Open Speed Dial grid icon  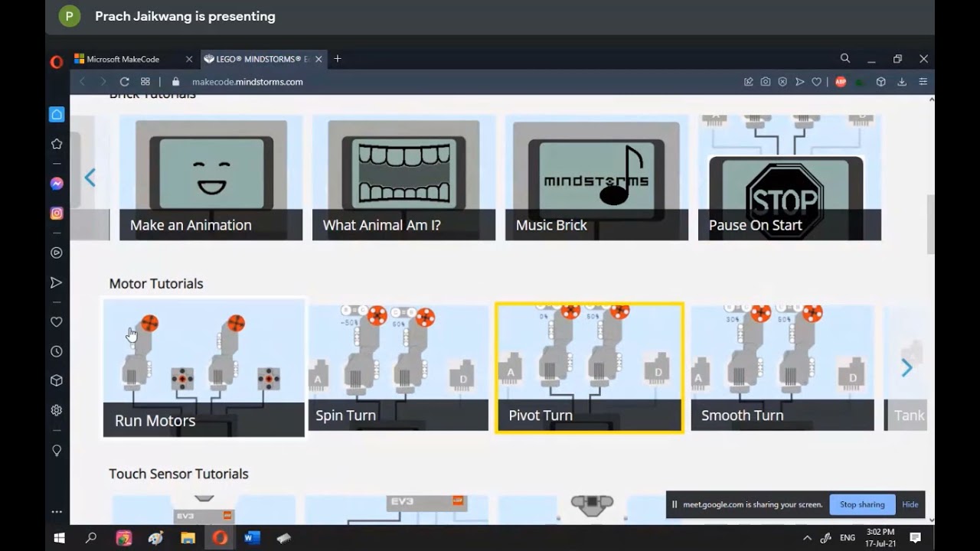point(145,82)
